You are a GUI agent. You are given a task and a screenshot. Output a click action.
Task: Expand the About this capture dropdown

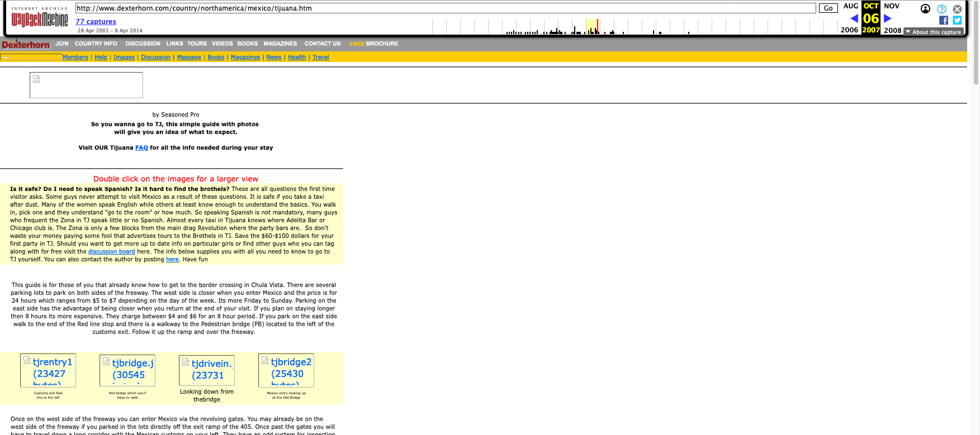[x=934, y=32]
